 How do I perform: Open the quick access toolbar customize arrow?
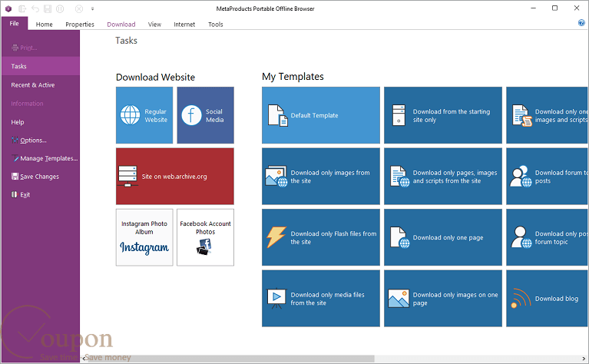92,8
